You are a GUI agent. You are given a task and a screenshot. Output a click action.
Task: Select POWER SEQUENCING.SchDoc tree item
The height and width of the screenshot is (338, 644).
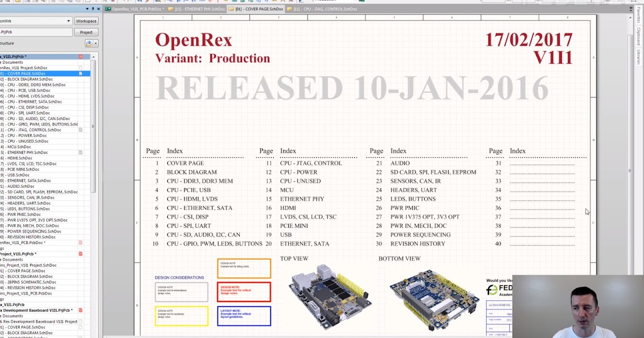coord(31,231)
